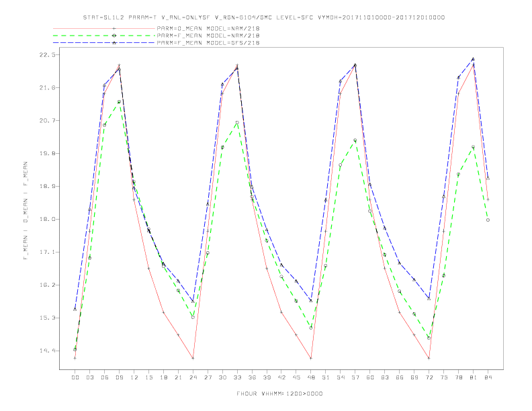Click x-axis tick label 36
Image resolution: width=532 pixels, height=411 pixels.
point(252,377)
